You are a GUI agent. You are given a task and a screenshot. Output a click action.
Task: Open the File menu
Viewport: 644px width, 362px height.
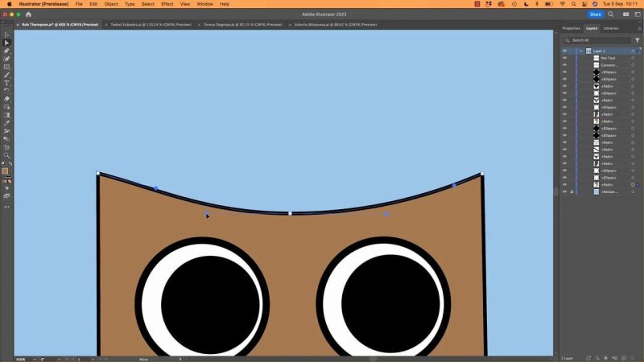pyautogui.click(x=79, y=4)
